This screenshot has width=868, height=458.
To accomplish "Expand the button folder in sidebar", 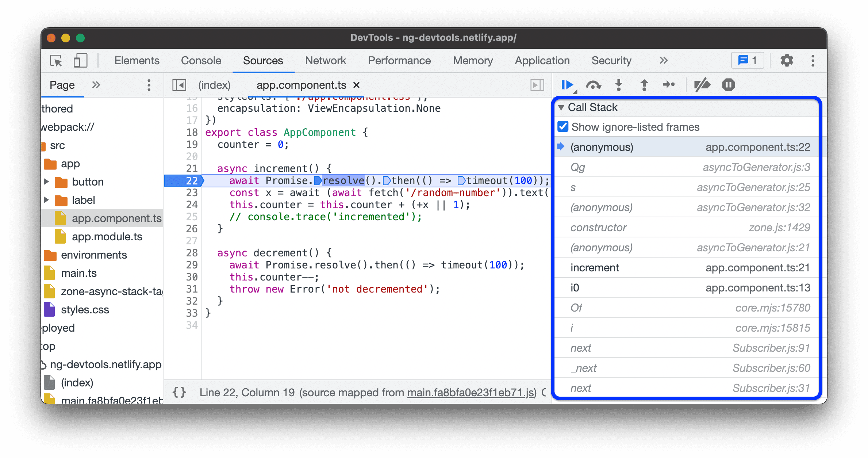I will pos(51,182).
